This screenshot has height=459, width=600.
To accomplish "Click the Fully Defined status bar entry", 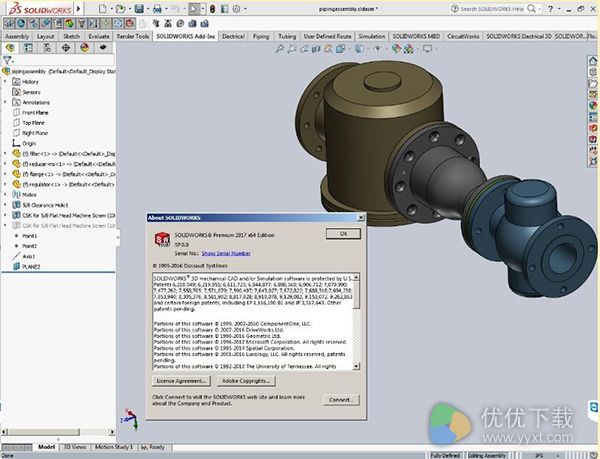I will click(x=445, y=455).
